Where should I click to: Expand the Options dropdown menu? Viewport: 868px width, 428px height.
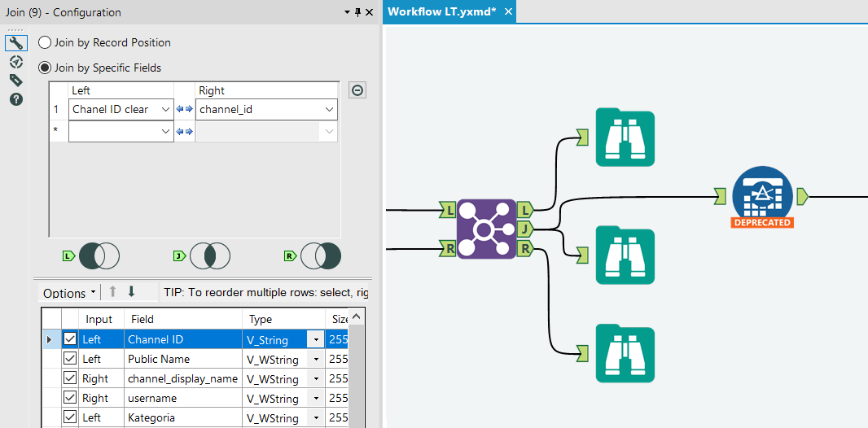[69, 293]
